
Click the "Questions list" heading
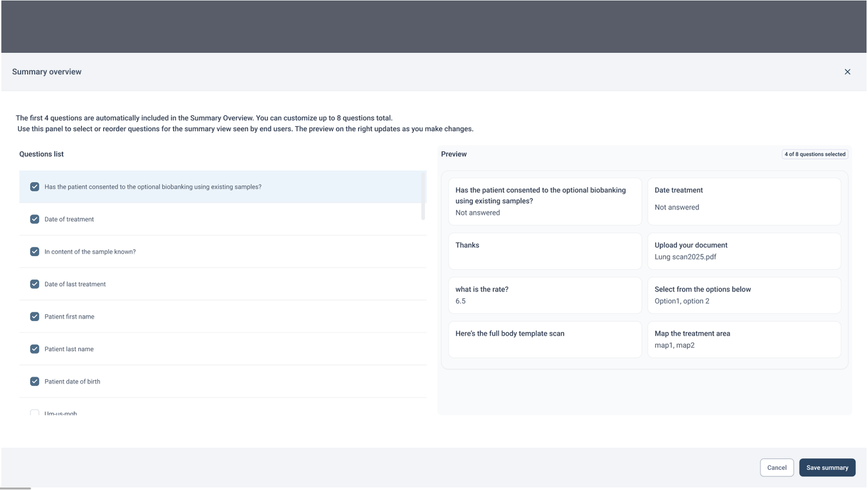tap(41, 154)
